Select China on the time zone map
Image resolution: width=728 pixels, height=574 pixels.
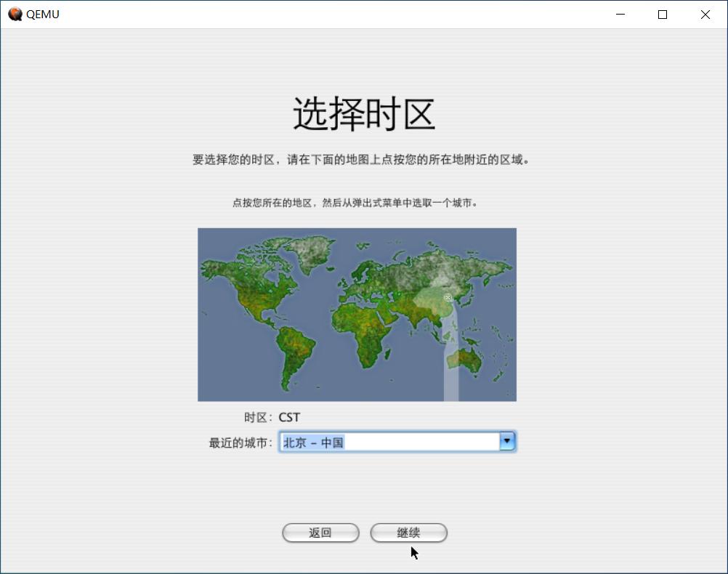click(x=447, y=298)
